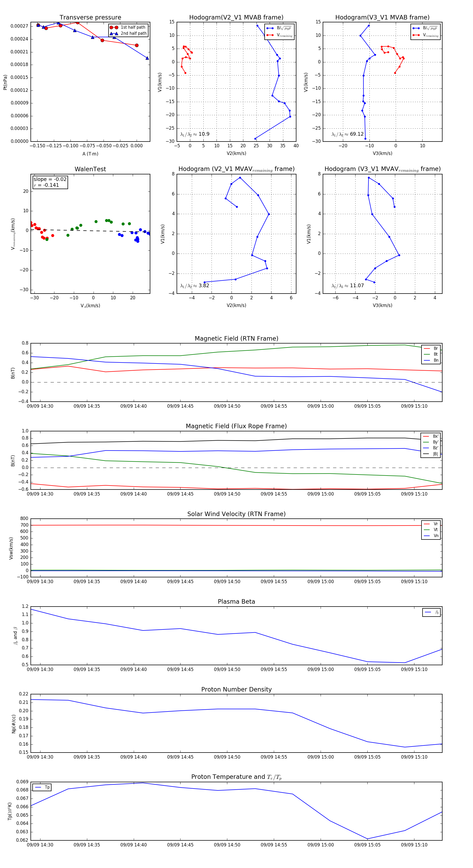Viewport: 473px width, 868px height.
Task: Click the 'slope = -0.02' annotation
Action: 50,179
